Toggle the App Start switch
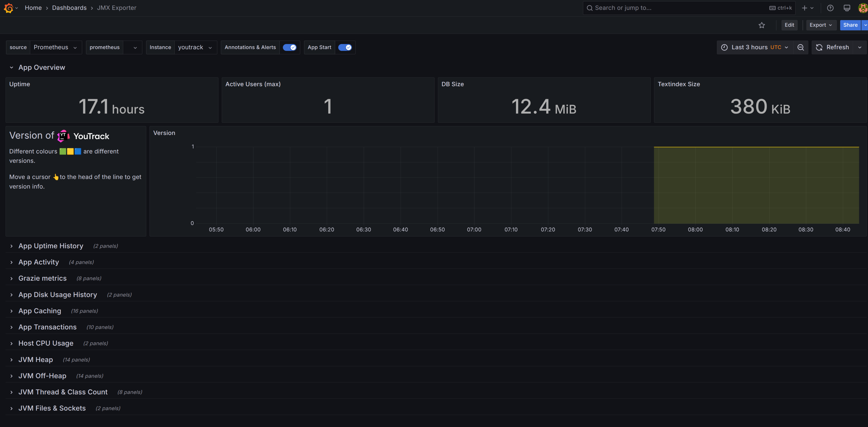The width and height of the screenshot is (868, 427). coord(345,47)
